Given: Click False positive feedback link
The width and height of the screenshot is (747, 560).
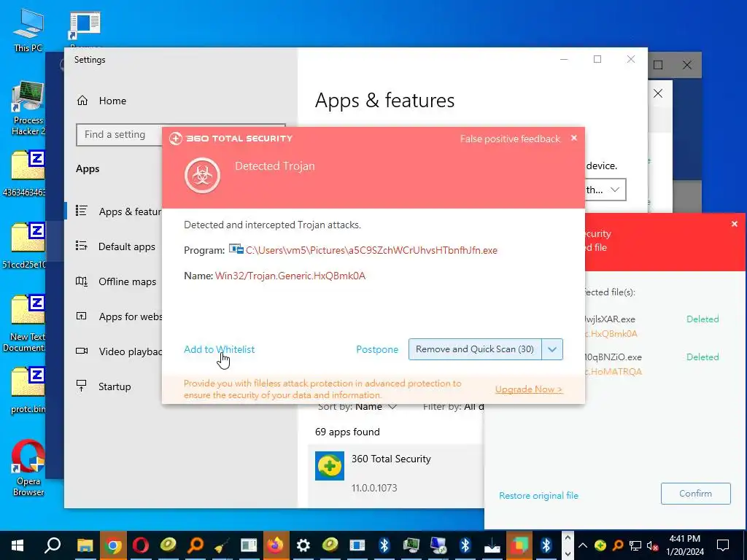Looking at the screenshot, I should [x=510, y=139].
